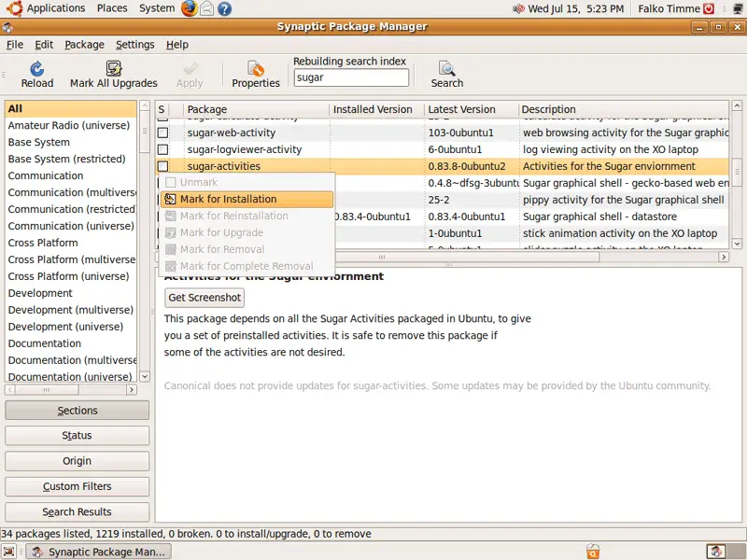Select the Base System section

tap(71, 143)
